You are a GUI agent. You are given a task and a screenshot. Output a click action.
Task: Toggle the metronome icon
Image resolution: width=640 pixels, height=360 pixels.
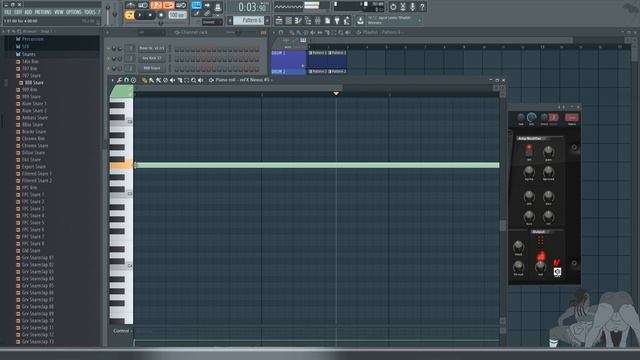coord(131,5)
